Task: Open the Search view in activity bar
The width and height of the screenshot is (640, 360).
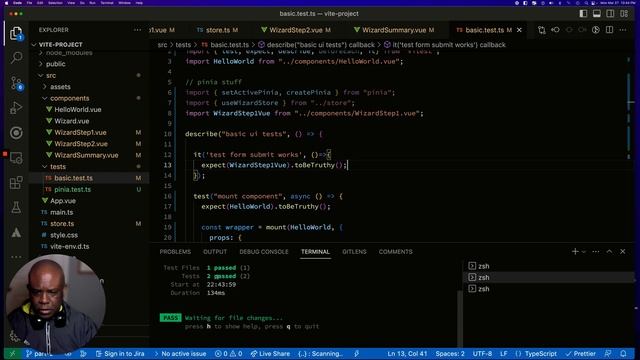Action: pos(16,58)
